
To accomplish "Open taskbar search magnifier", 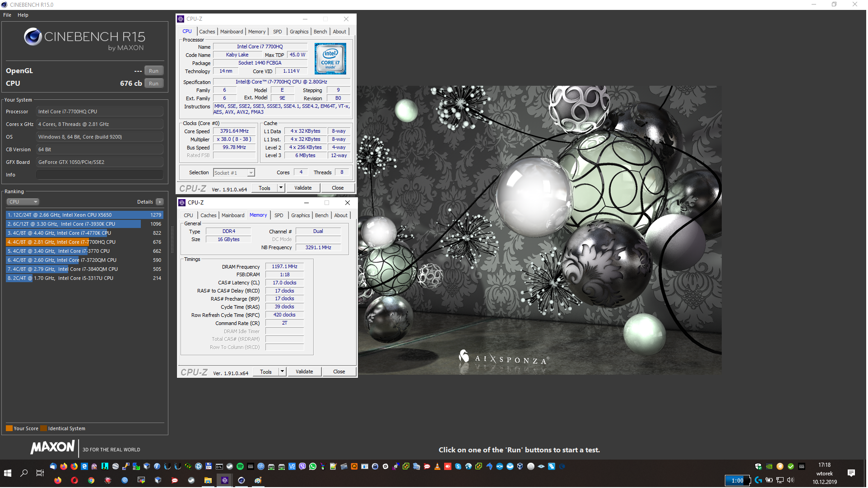I will (24, 474).
